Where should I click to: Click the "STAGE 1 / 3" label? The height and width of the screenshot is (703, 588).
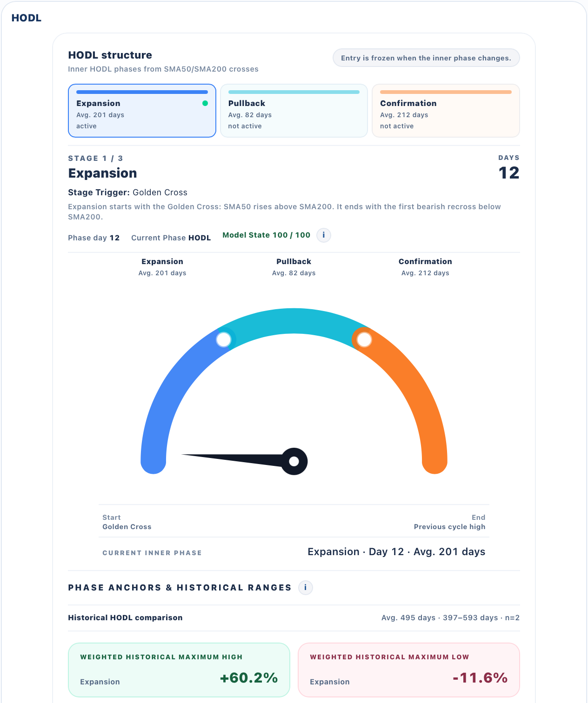click(x=96, y=159)
